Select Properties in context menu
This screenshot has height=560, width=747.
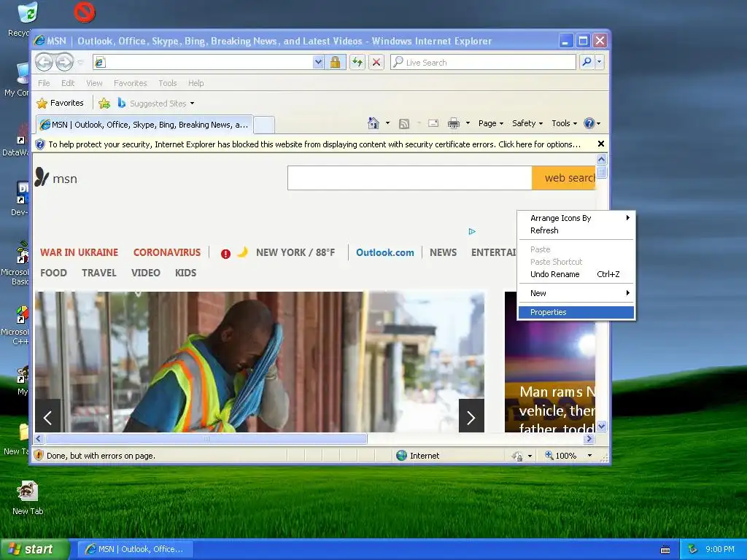[576, 312]
